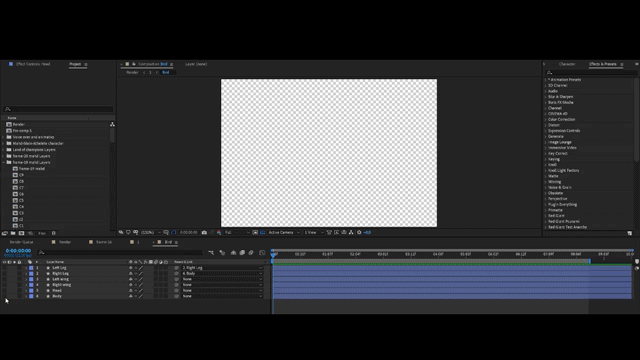This screenshot has height=360, width=640.
Task: Click the new composition icon in Project panel
Action: pos(21,233)
